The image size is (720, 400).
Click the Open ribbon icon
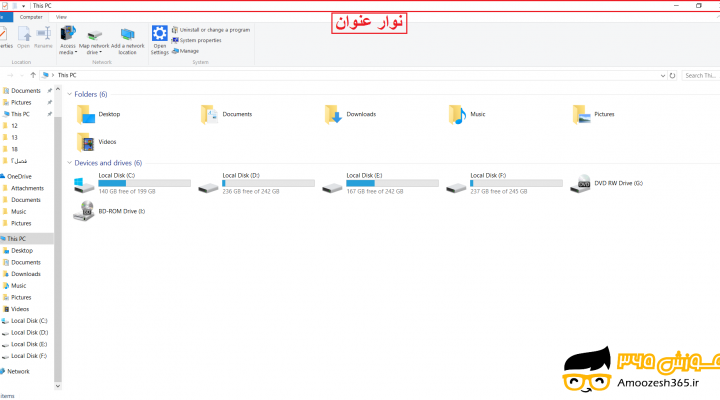pyautogui.click(x=24, y=34)
